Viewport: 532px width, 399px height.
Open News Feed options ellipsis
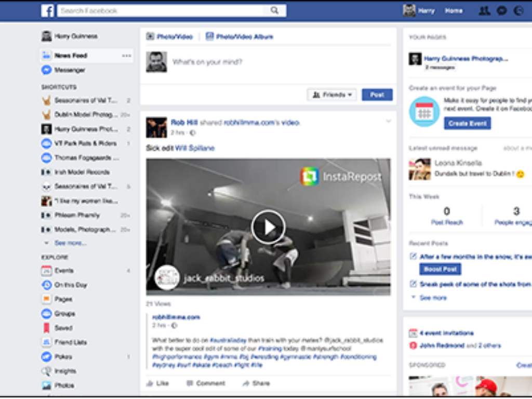click(126, 56)
